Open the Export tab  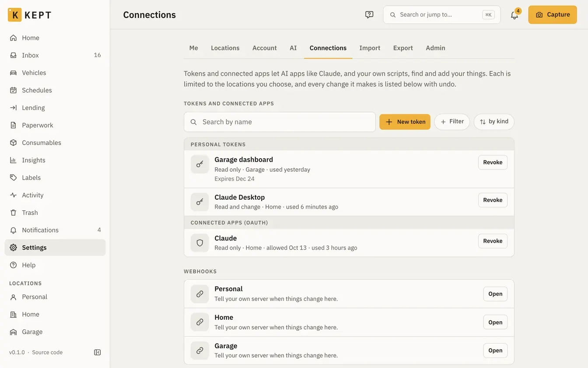pyautogui.click(x=403, y=48)
